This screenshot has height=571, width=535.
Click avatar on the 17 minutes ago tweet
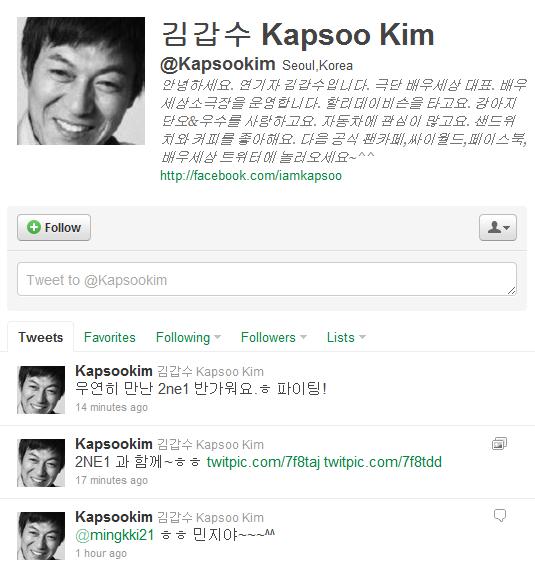click(x=41, y=463)
